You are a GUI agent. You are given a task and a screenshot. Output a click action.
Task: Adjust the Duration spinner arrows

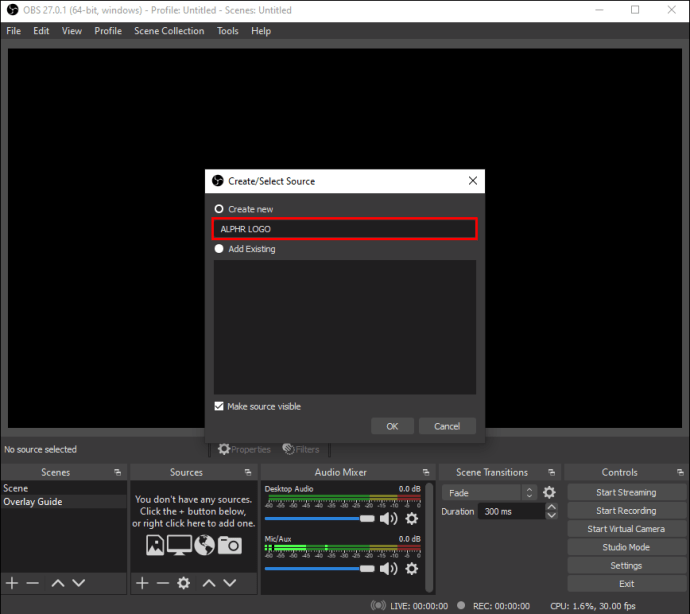click(551, 511)
